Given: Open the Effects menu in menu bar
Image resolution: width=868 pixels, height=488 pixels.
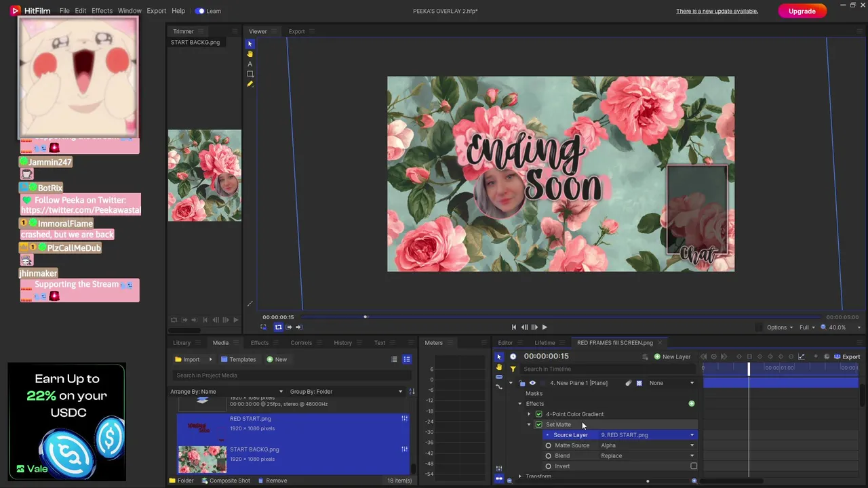Looking at the screenshot, I should (x=102, y=11).
